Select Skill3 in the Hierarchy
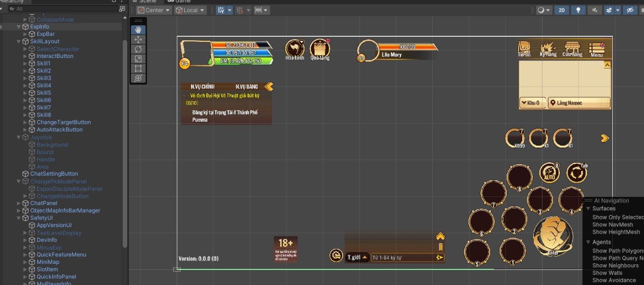 44,78
